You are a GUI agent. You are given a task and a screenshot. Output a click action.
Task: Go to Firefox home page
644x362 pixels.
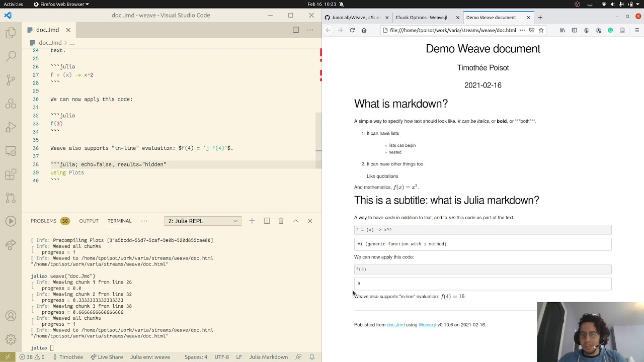click(364, 30)
